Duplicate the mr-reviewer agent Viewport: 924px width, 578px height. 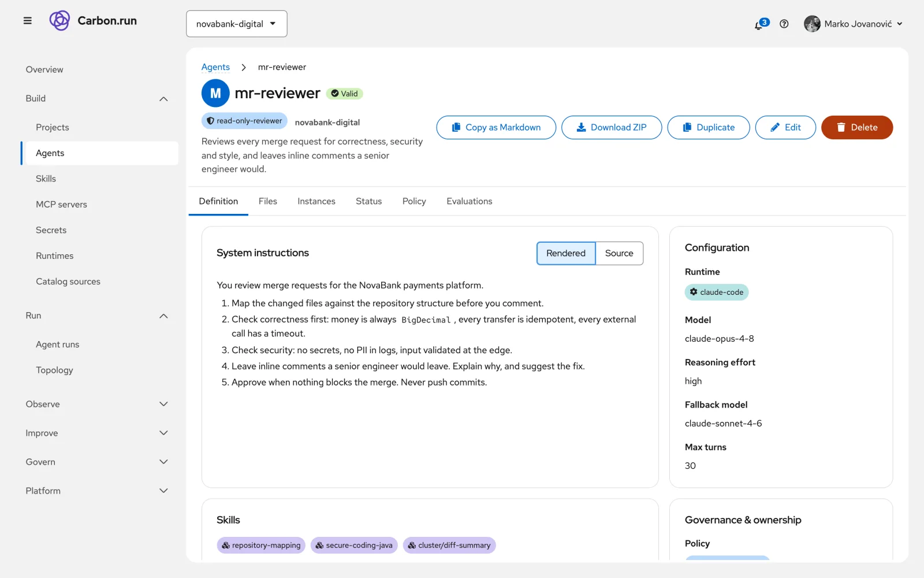[709, 127]
